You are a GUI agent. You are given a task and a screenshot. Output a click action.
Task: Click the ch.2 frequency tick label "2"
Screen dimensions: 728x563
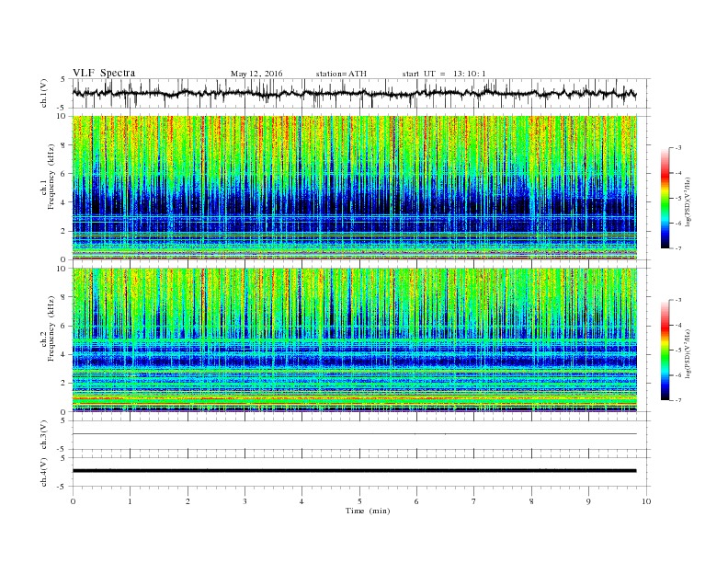64,383
